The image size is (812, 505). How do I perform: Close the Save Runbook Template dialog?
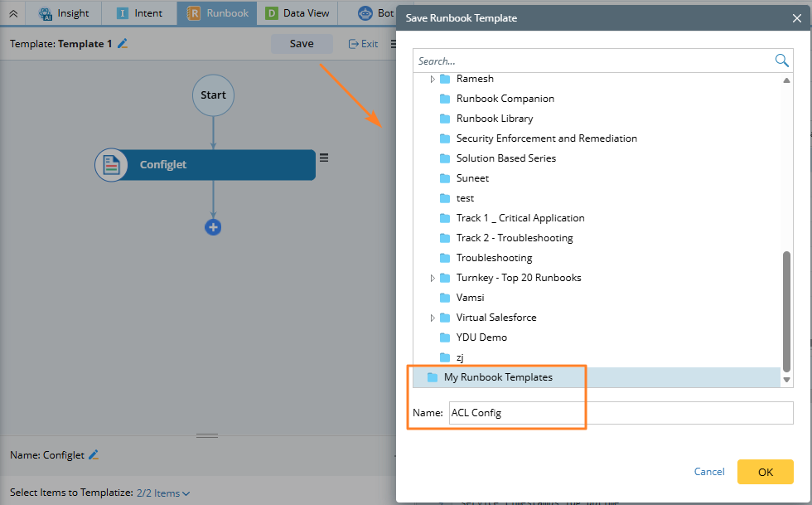(x=797, y=18)
